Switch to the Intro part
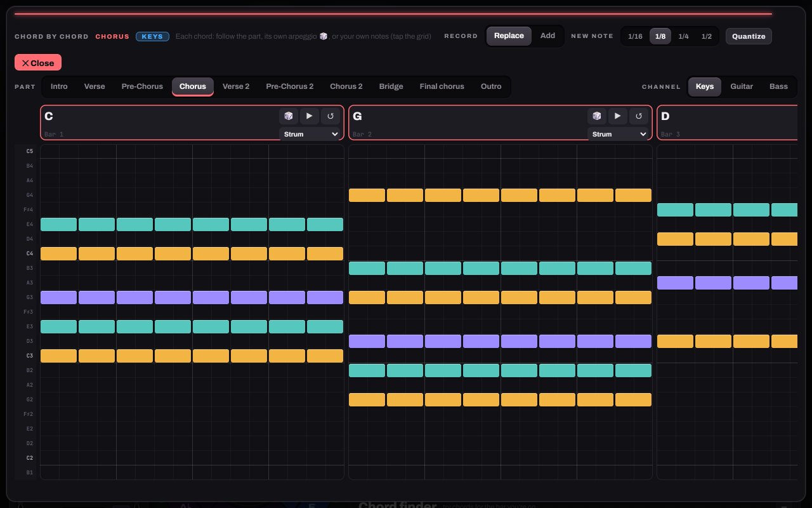The image size is (812, 508). (59, 86)
